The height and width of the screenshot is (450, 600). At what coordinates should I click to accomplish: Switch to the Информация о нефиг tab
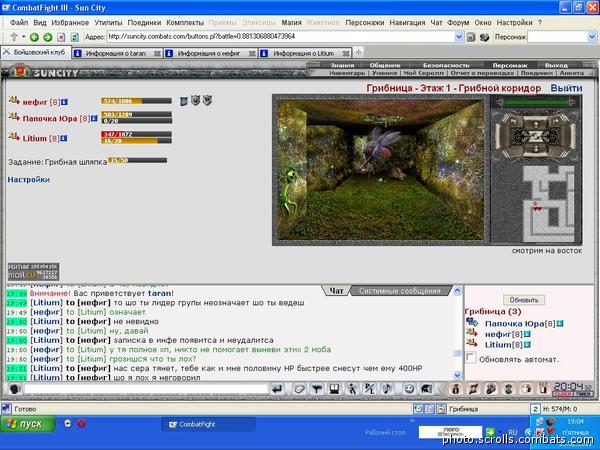[x=209, y=53]
